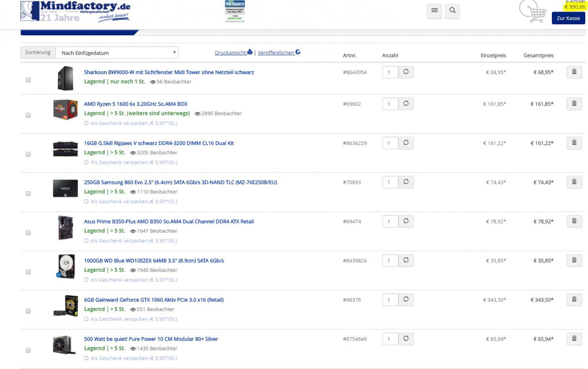Open the shopping cart icon

tap(533, 12)
